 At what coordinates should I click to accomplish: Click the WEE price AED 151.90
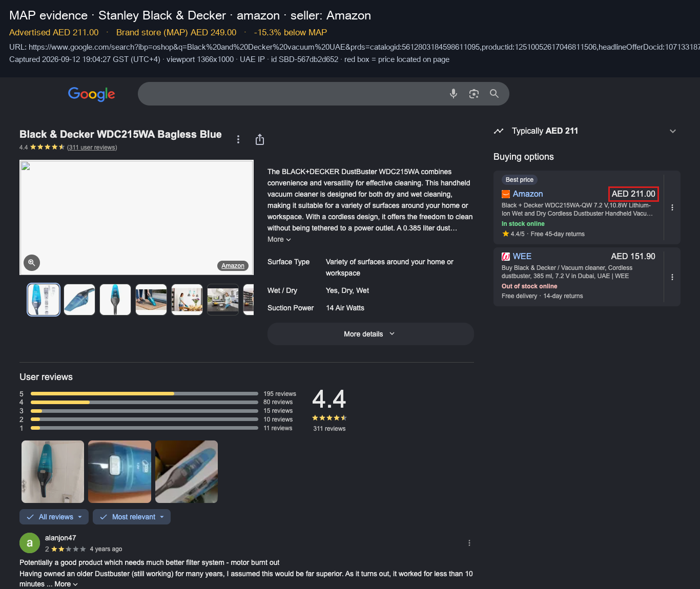coord(633,257)
